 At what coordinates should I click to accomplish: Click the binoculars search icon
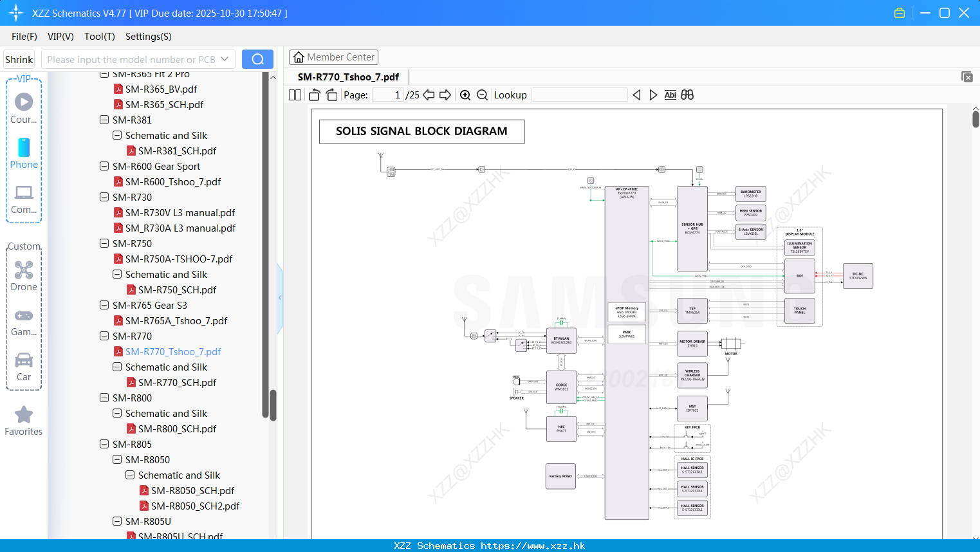coord(687,95)
